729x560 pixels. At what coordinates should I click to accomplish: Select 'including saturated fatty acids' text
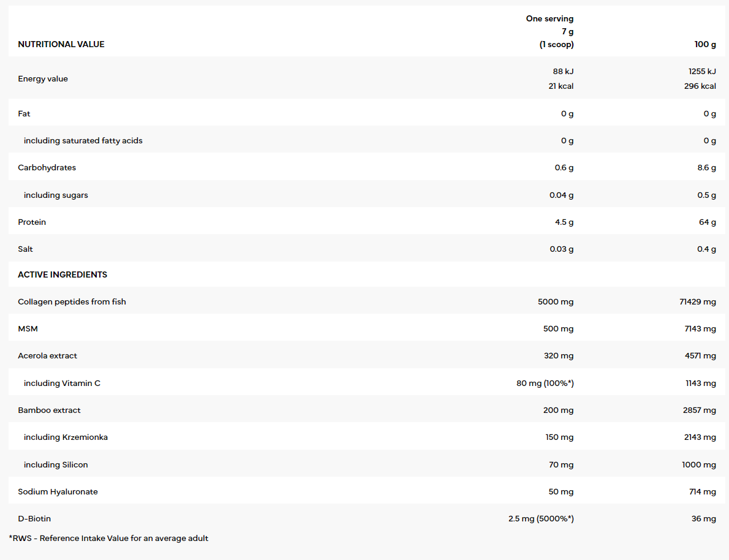(x=83, y=140)
